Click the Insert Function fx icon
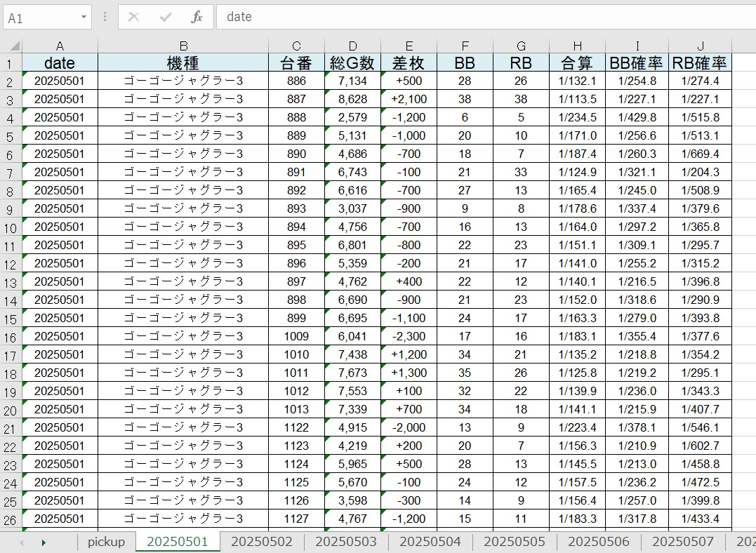 (x=197, y=18)
